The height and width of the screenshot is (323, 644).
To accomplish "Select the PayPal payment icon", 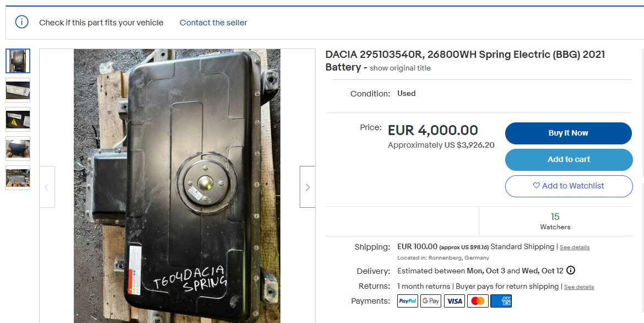I will [408, 301].
